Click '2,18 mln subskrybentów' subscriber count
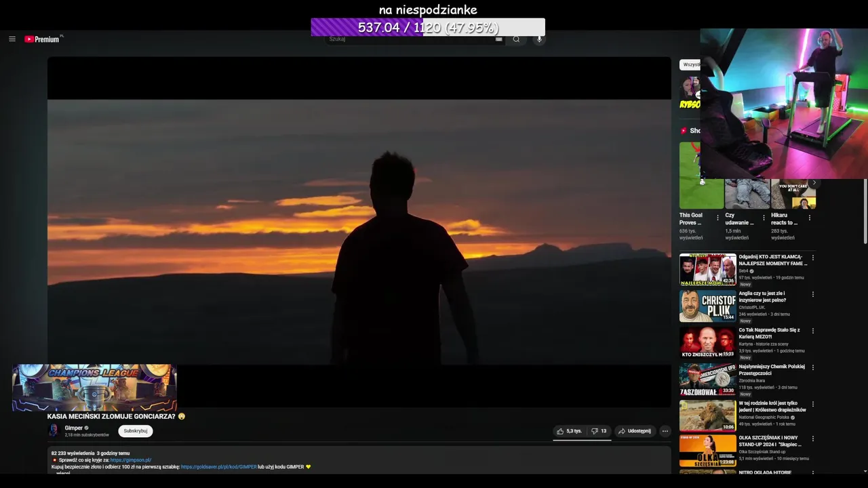868x488 pixels. (87, 435)
